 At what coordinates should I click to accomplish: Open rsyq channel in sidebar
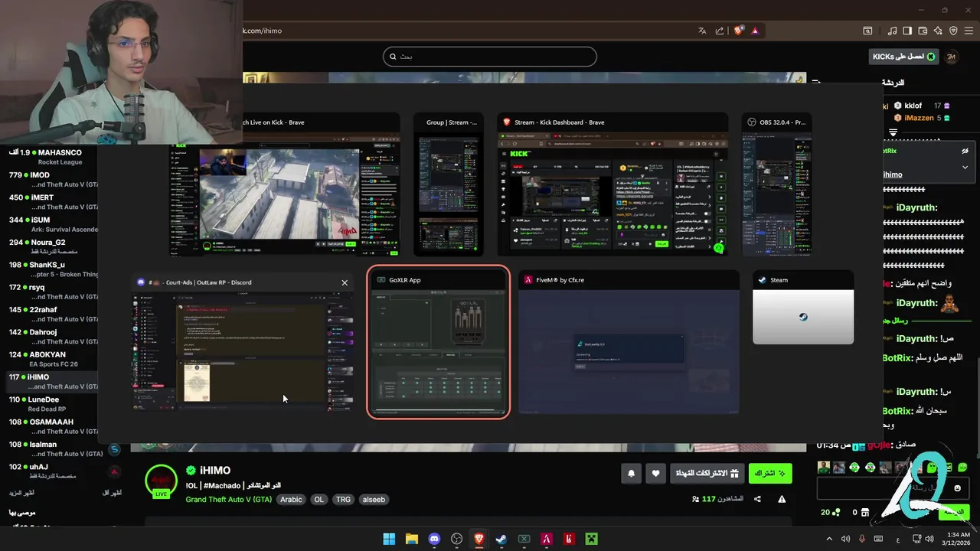pos(49,292)
